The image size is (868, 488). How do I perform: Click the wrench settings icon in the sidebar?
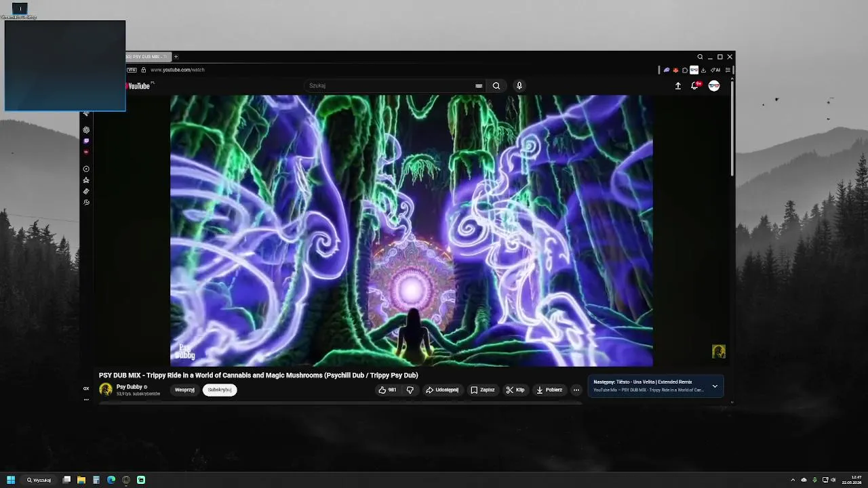point(86,202)
